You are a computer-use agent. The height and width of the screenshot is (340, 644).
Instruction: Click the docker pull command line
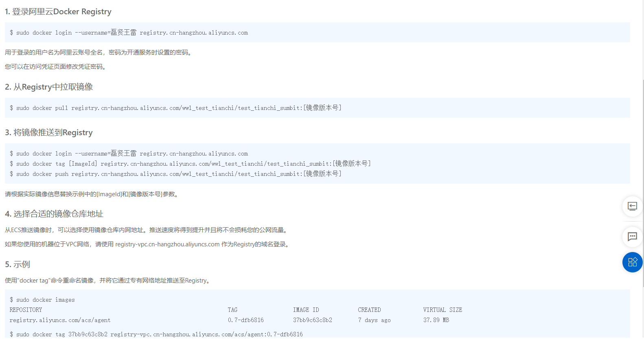click(x=175, y=108)
